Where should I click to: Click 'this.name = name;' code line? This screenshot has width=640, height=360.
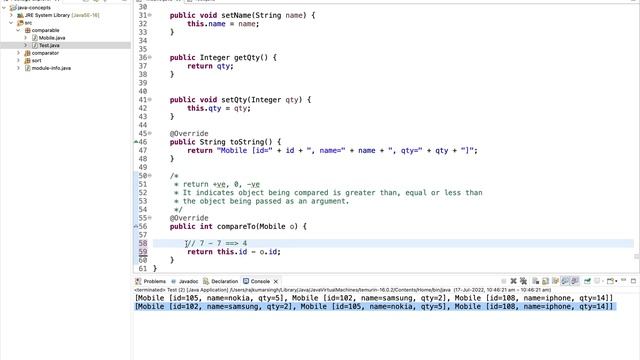(x=223, y=24)
